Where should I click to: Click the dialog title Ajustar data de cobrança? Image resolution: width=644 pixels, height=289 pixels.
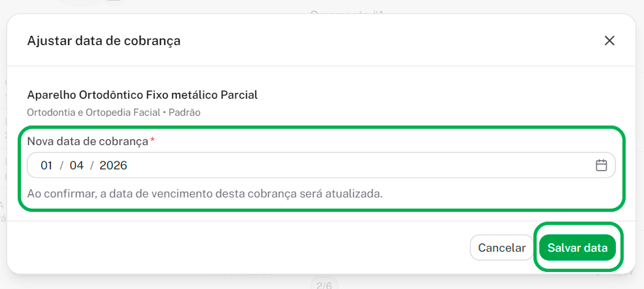coord(103,41)
